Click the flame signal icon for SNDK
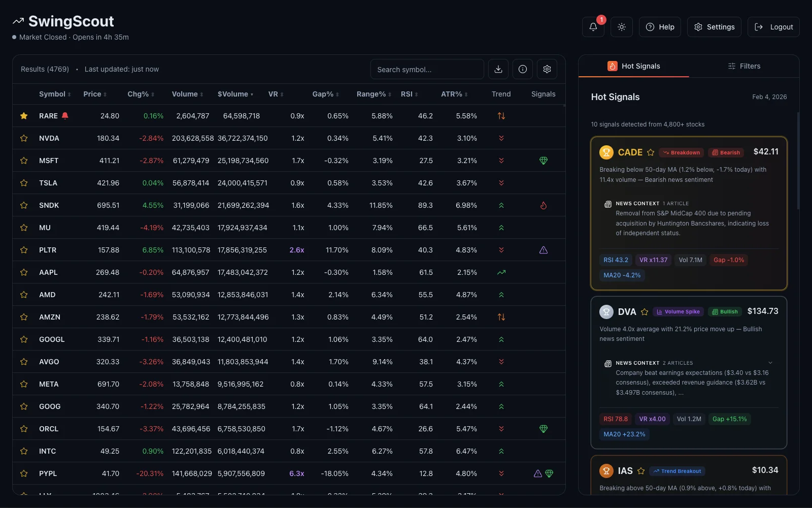The width and height of the screenshot is (812, 508). pyautogui.click(x=543, y=205)
